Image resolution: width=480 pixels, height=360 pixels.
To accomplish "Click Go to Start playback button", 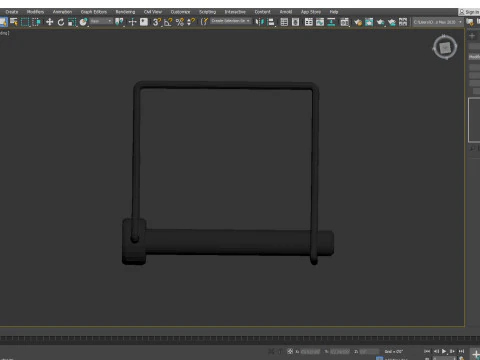I will [427, 351].
